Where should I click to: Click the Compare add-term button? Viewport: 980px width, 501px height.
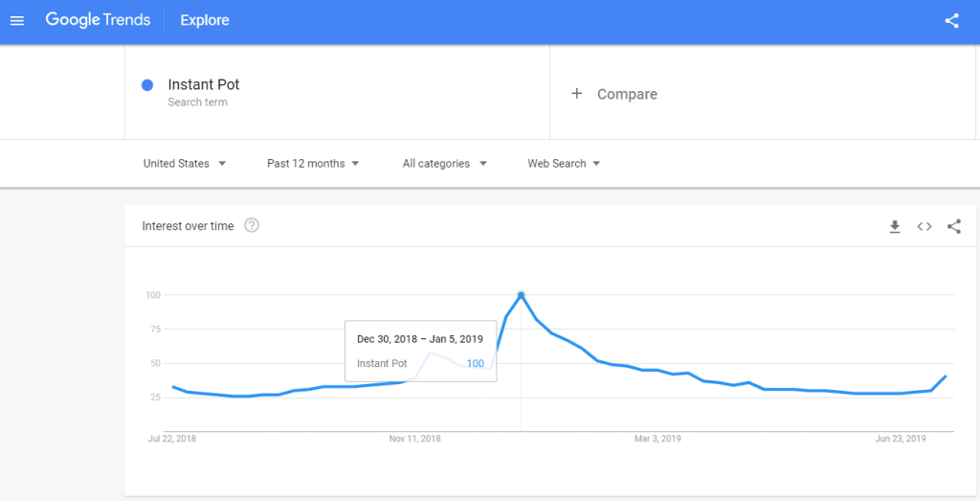coord(613,94)
